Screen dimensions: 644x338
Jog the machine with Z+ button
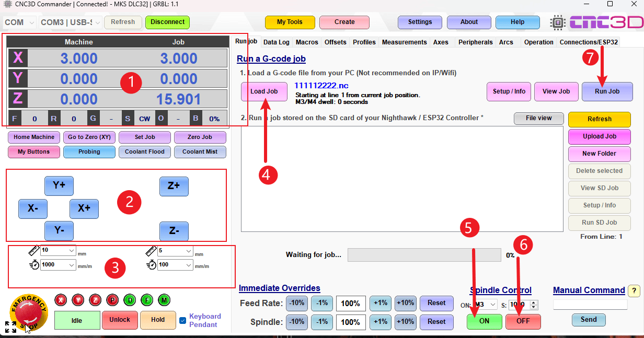(174, 186)
